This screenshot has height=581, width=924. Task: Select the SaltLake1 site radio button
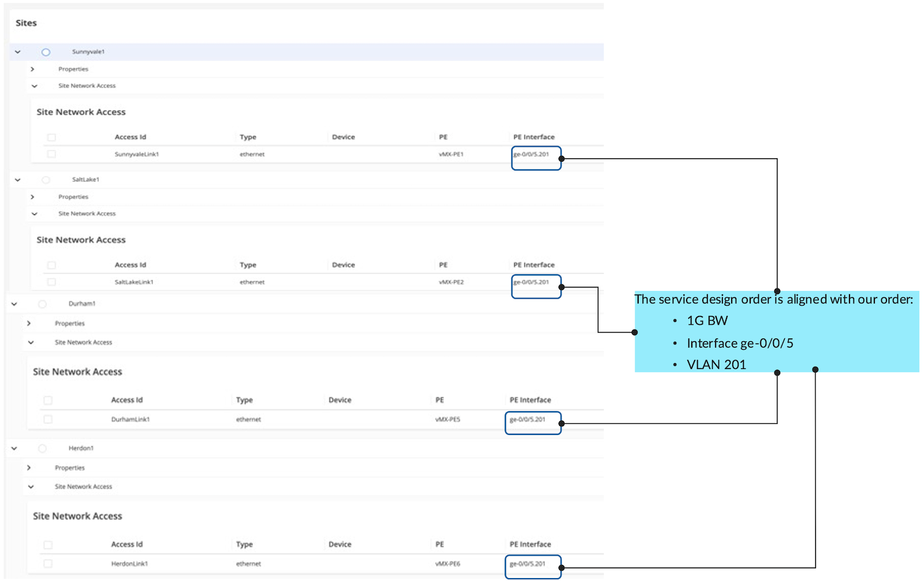click(x=46, y=180)
